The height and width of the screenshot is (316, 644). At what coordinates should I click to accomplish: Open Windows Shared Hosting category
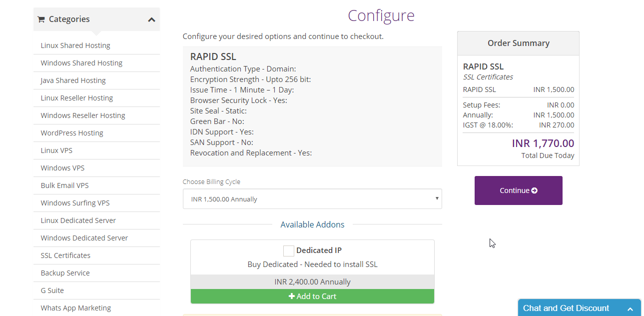[x=81, y=63]
